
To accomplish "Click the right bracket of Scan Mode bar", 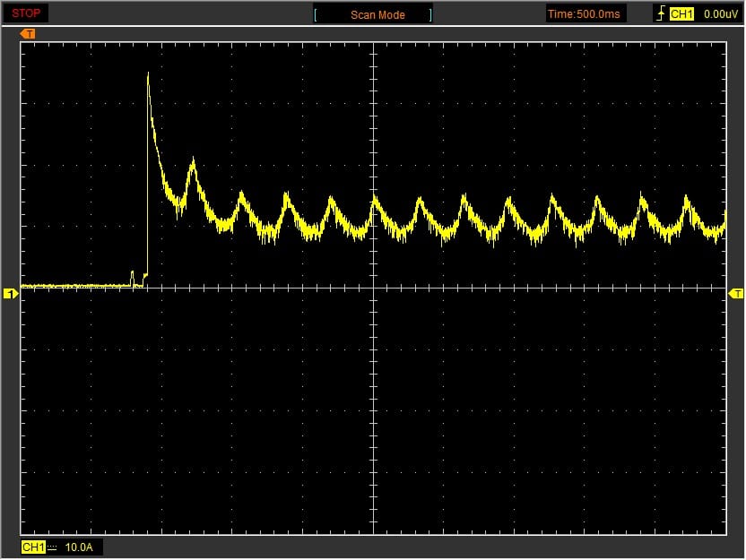I will 430,14.
